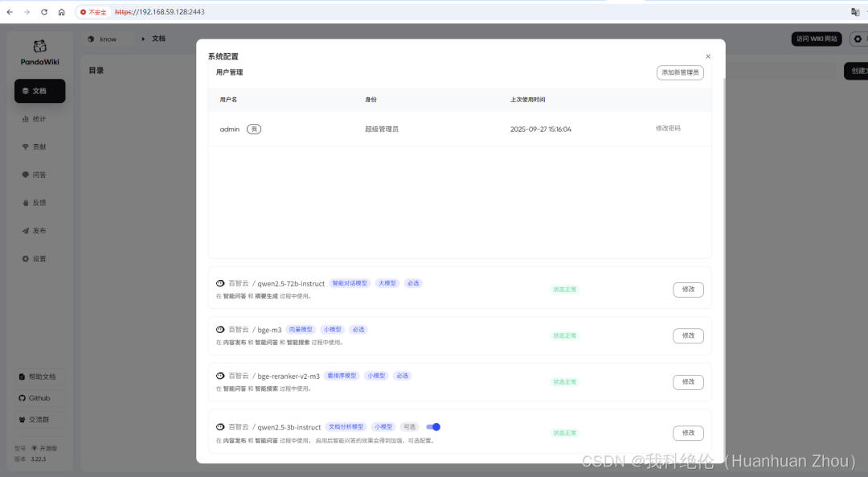
Task: Click the 2025-09-27 15:16:04 timestamp
Action: click(x=541, y=129)
